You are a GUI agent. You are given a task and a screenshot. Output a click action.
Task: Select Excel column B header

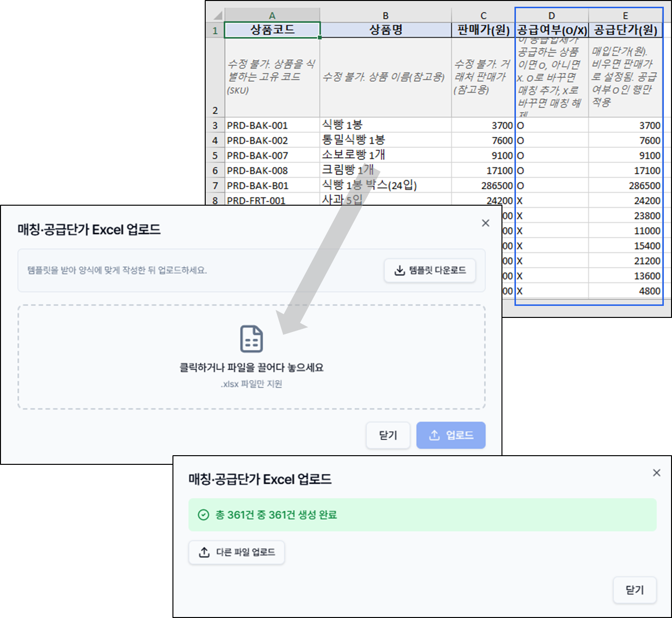(x=385, y=15)
